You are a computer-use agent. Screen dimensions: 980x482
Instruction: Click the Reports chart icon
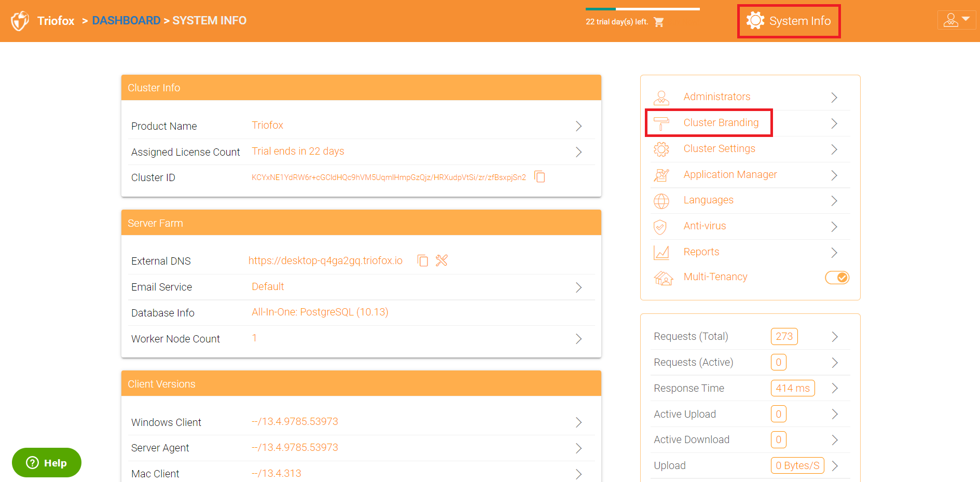click(x=661, y=253)
